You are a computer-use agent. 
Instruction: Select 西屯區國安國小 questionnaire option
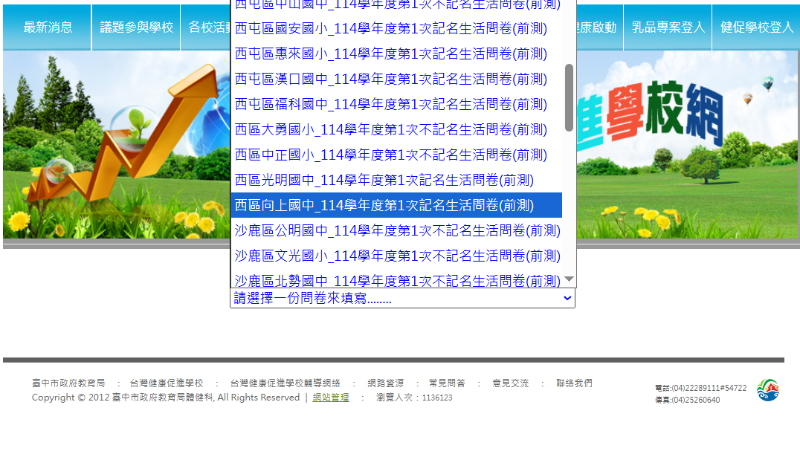pyautogui.click(x=391, y=28)
